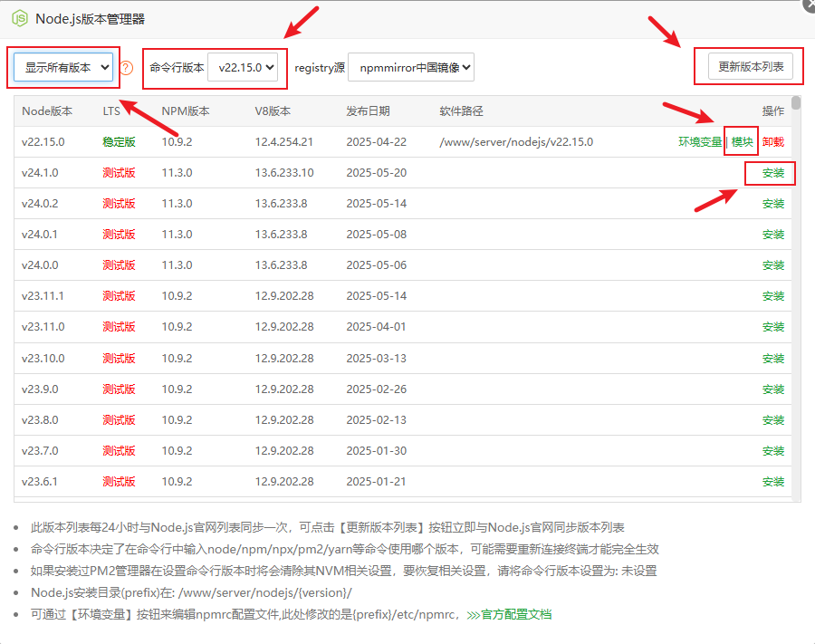This screenshot has height=644, width=815.
Task: Open the registry源 npmmirror dropdown
Action: (410, 67)
